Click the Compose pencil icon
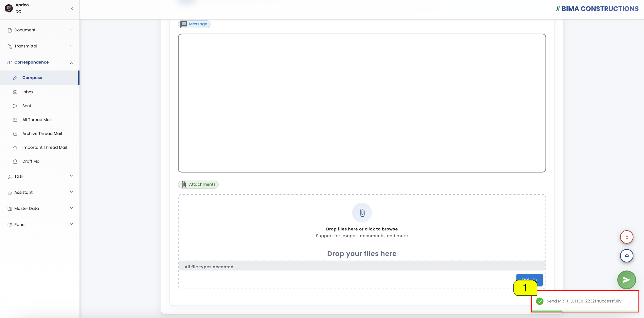The height and width of the screenshot is (318, 644). click(x=15, y=78)
